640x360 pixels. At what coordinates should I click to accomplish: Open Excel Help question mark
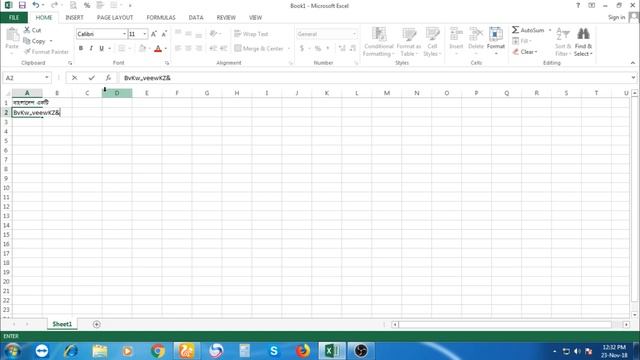578,5
